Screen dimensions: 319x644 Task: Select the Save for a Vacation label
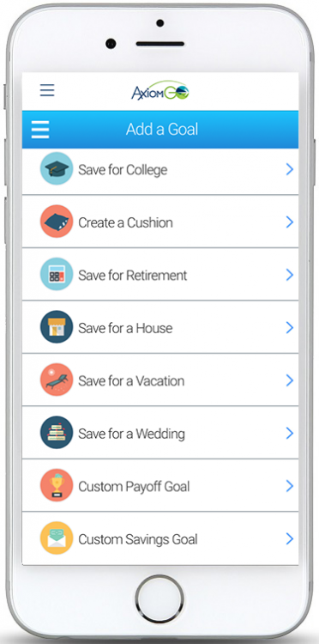(x=131, y=381)
